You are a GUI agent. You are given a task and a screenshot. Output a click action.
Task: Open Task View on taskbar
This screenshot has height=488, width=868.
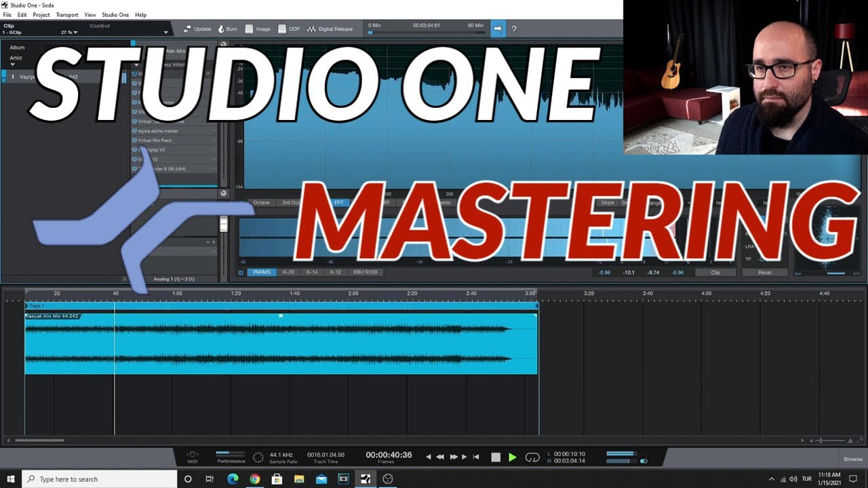(x=210, y=479)
